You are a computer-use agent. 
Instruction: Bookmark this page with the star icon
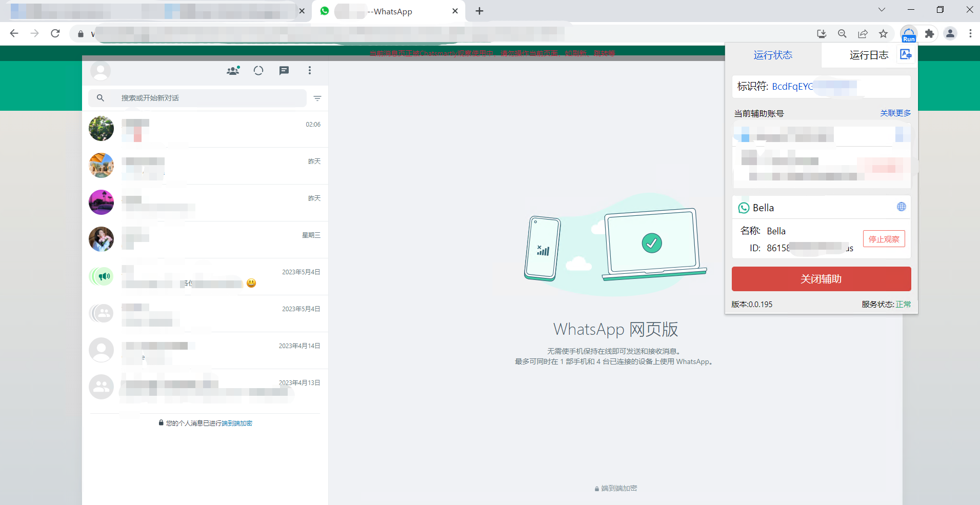coord(883,34)
